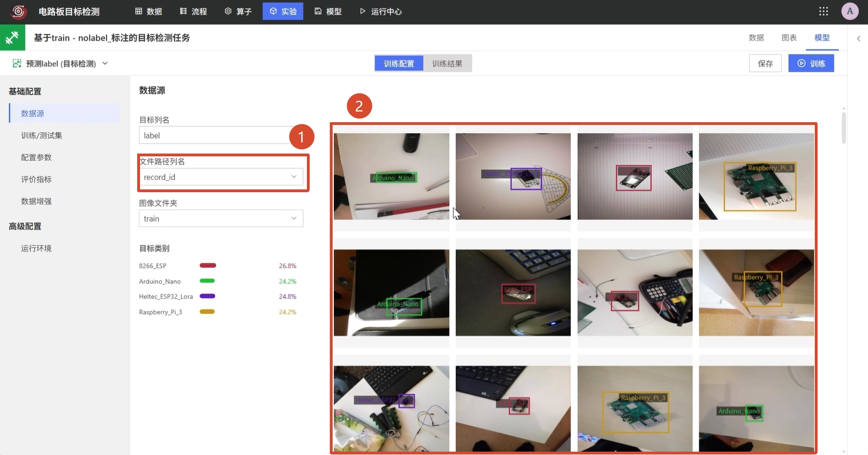Click the red spiral app logo
Screen dimensions: 868x455
point(18,11)
